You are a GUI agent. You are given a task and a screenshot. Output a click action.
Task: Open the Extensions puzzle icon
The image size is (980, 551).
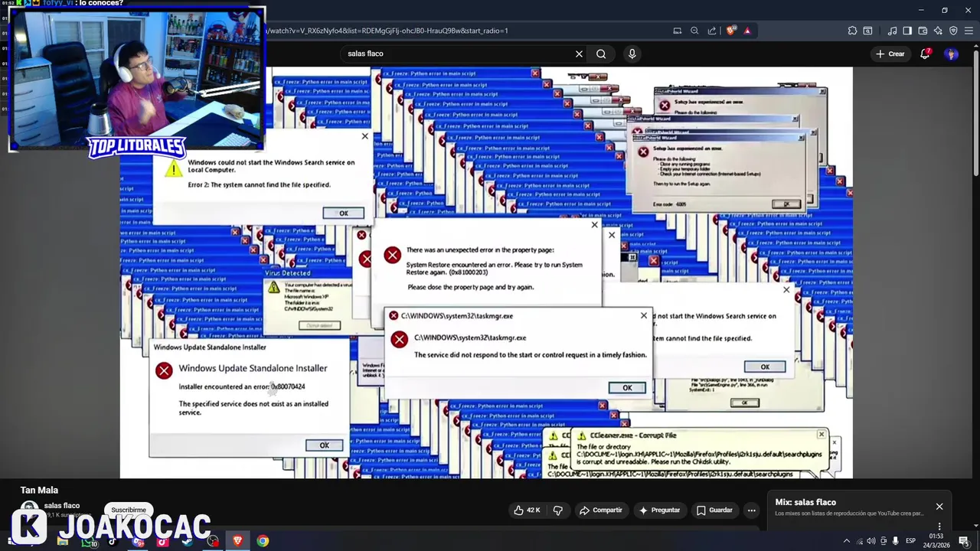click(x=852, y=31)
